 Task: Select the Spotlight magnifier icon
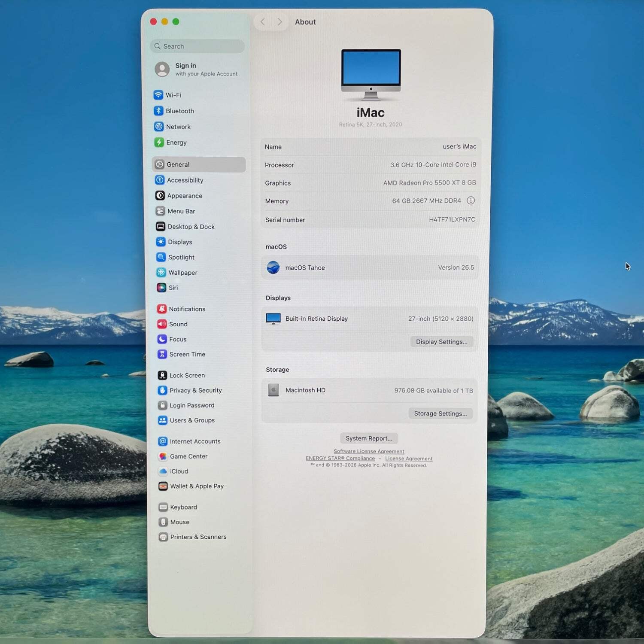[x=161, y=257]
